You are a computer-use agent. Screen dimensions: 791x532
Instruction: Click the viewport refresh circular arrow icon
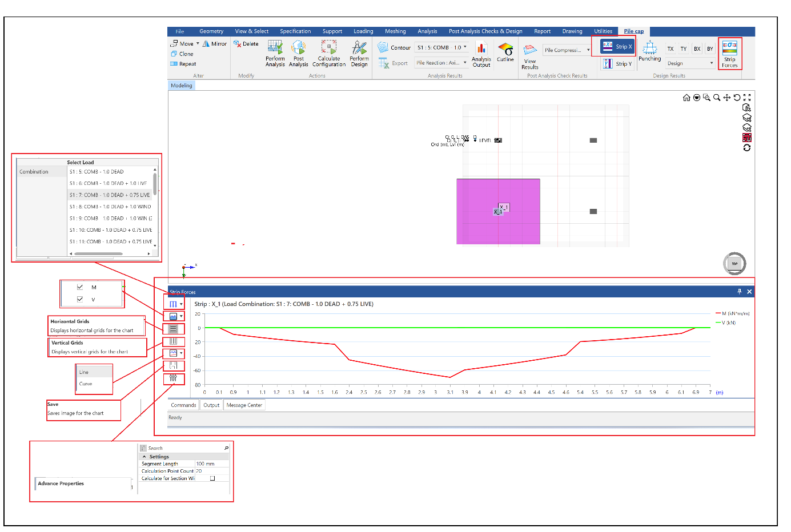[x=746, y=148]
